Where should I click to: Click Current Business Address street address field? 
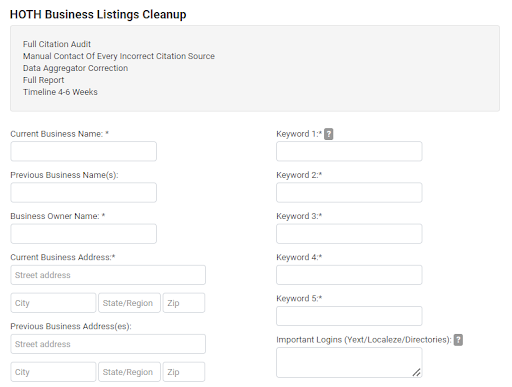[108, 275]
